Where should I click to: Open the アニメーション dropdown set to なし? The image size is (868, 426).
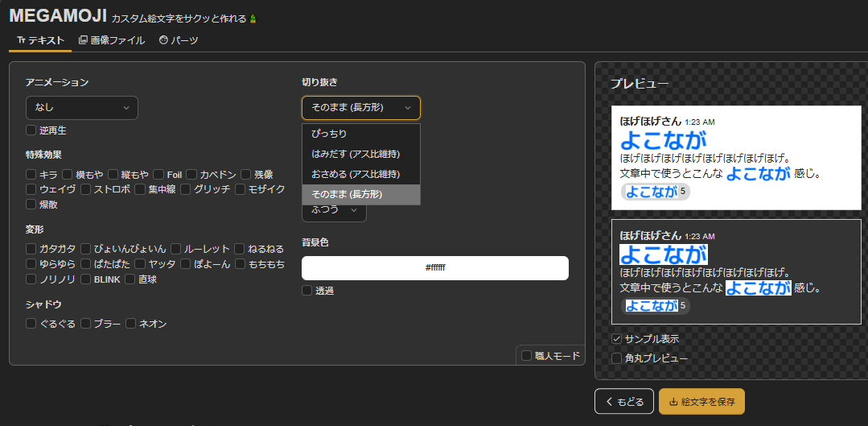pos(81,108)
